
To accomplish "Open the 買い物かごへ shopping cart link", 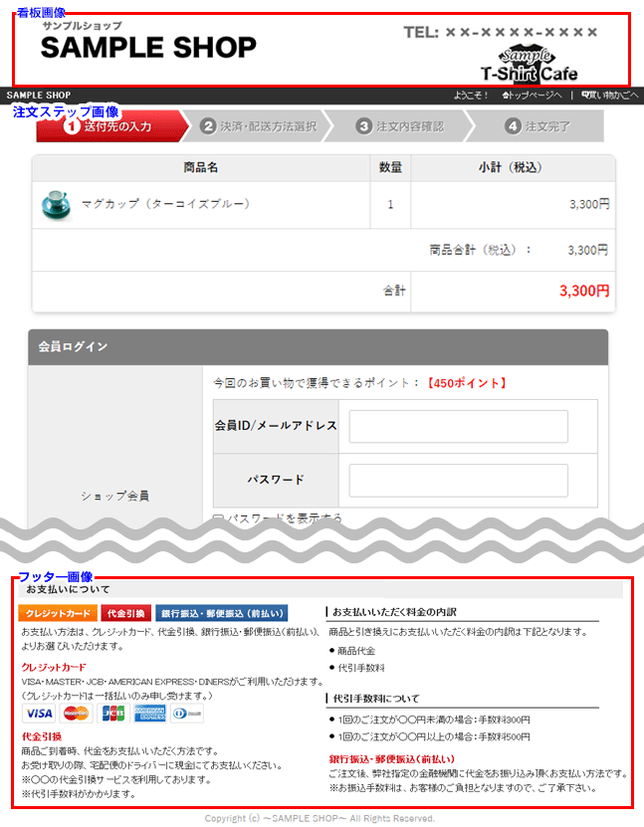I will point(610,96).
